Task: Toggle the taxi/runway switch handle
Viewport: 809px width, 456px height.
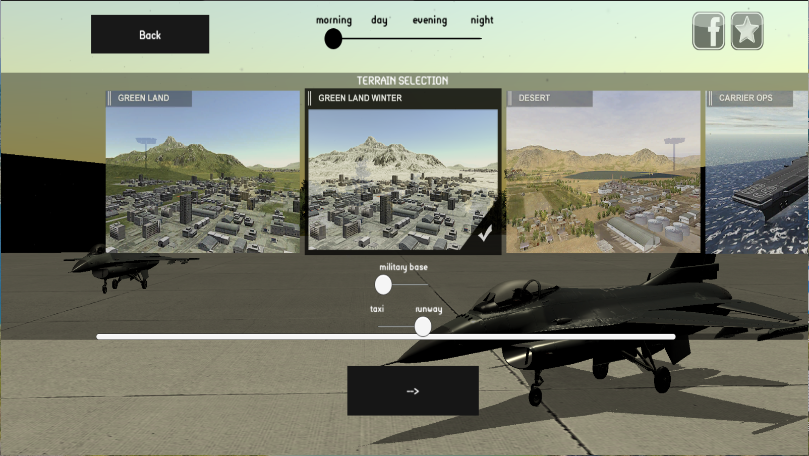Action: [x=423, y=326]
